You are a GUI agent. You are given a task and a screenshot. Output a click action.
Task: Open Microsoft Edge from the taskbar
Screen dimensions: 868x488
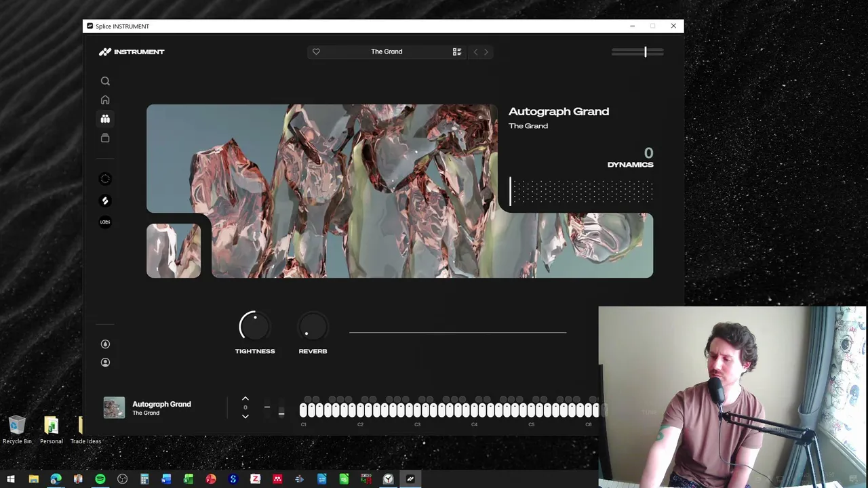point(56,479)
